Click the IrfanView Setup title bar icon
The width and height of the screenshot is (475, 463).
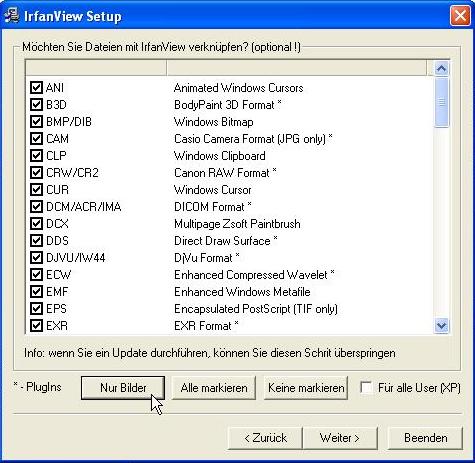[x=12, y=16]
